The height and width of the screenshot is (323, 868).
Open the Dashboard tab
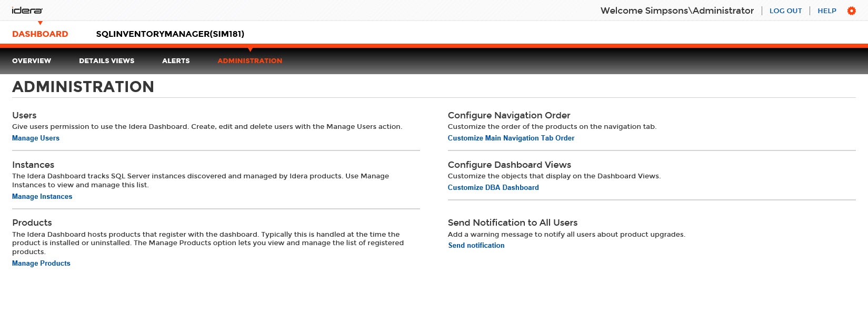pos(40,34)
